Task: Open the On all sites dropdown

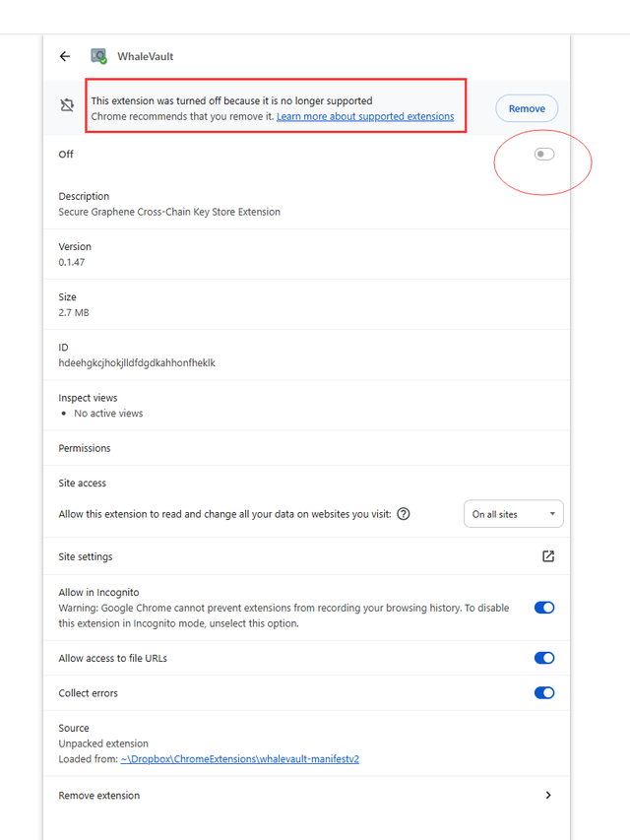Action: (x=513, y=514)
